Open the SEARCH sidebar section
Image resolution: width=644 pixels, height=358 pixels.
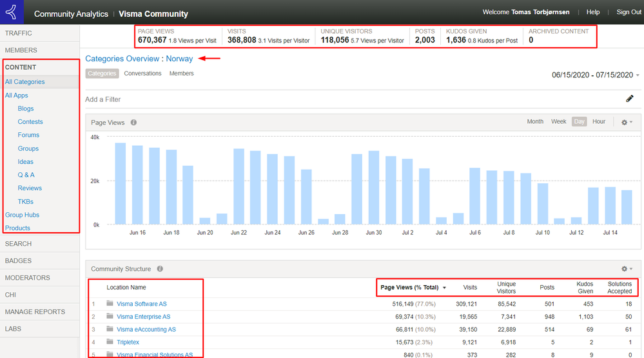pos(40,244)
